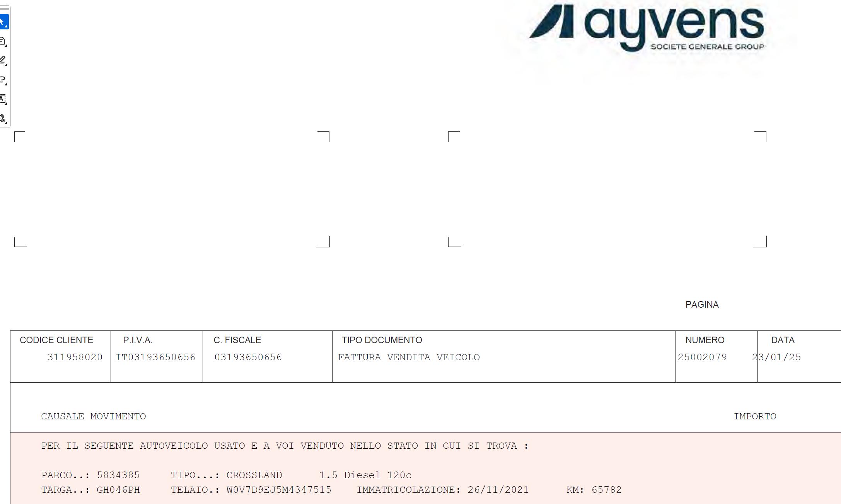841x504 pixels.
Task: Select the 1.5 Diesel 120c text
Action: (365, 475)
